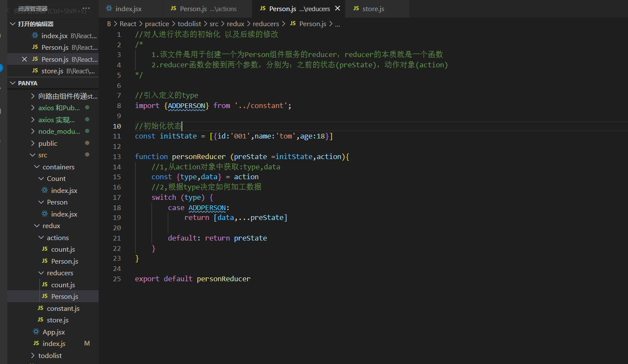This screenshot has height=364, width=628.
Task: Select Person.js in reducers folder
Action: tap(53, 297)
